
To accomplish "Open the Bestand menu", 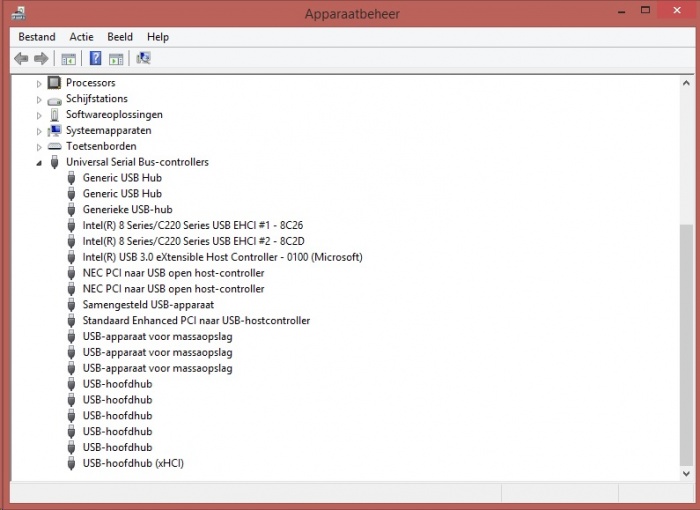I will (x=37, y=37).
